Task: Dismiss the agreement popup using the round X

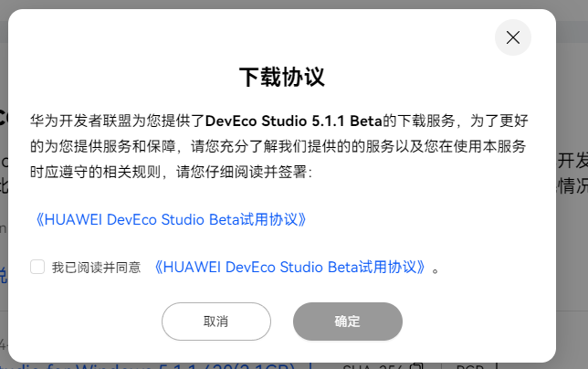Action: (x=512, y=37)
